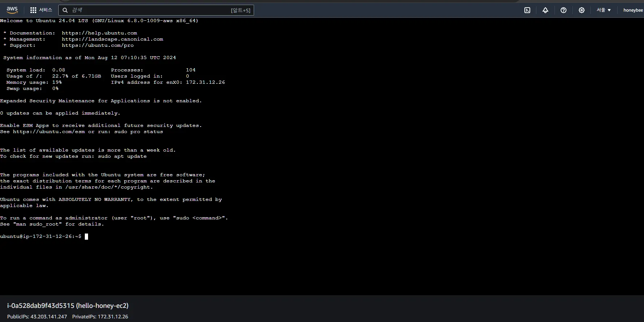Click the PrivateIPs 172.31.12.26 text
The width and height of the screenshot is (644, 322).
[100, 317]
